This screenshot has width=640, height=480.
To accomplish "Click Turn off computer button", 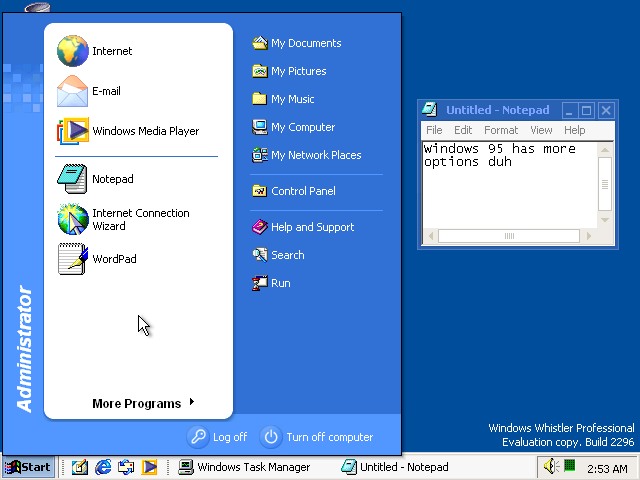I will [317, 437].
